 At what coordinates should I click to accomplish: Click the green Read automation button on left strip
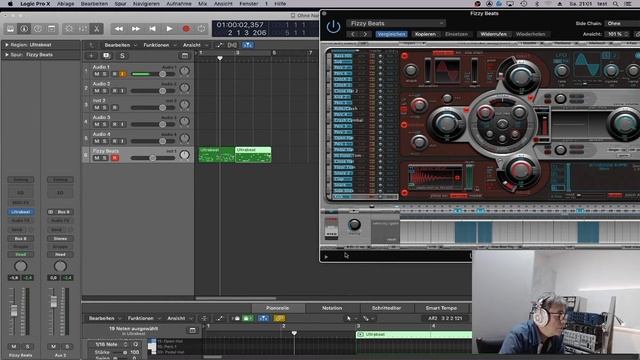coord(20,254)
